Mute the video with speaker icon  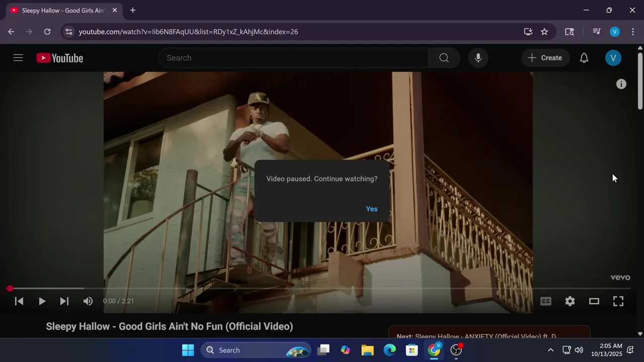[x=88, y=301]
